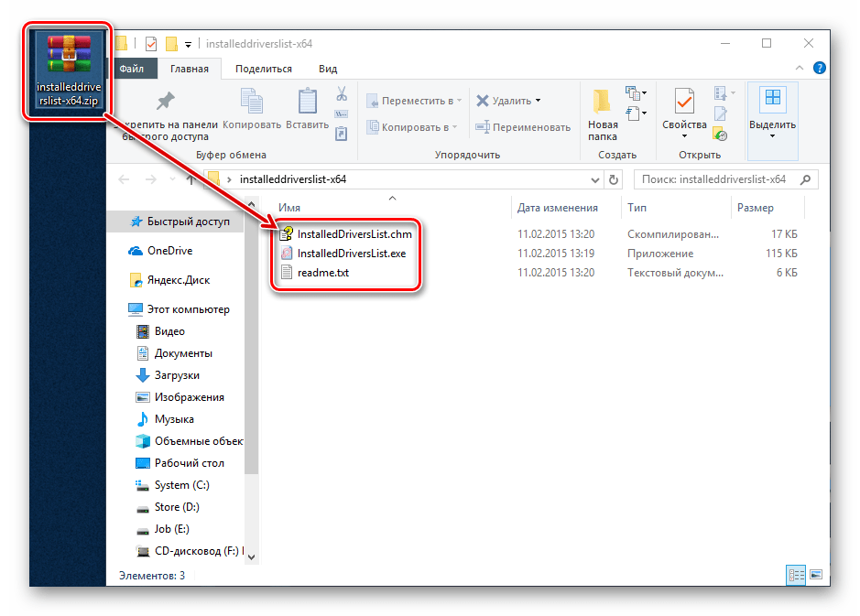Click the New folder icon in title bar quick toolbar
860x616 pixels.
(x=171, y=43)
